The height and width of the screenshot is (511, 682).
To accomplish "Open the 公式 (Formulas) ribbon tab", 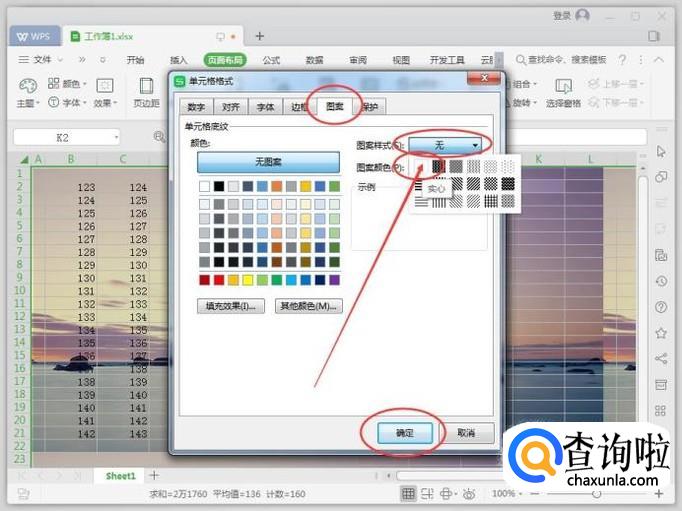I will [x=270, y=60].
